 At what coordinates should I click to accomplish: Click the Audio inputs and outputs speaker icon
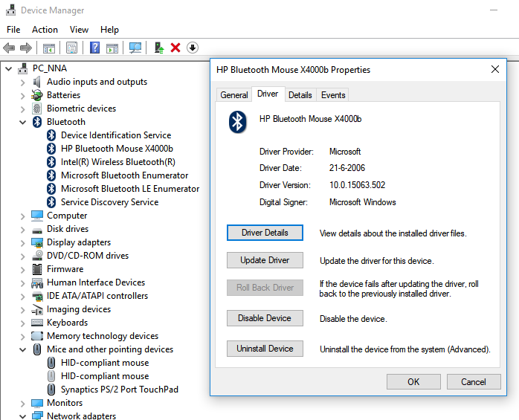click(x=36, y=82)
